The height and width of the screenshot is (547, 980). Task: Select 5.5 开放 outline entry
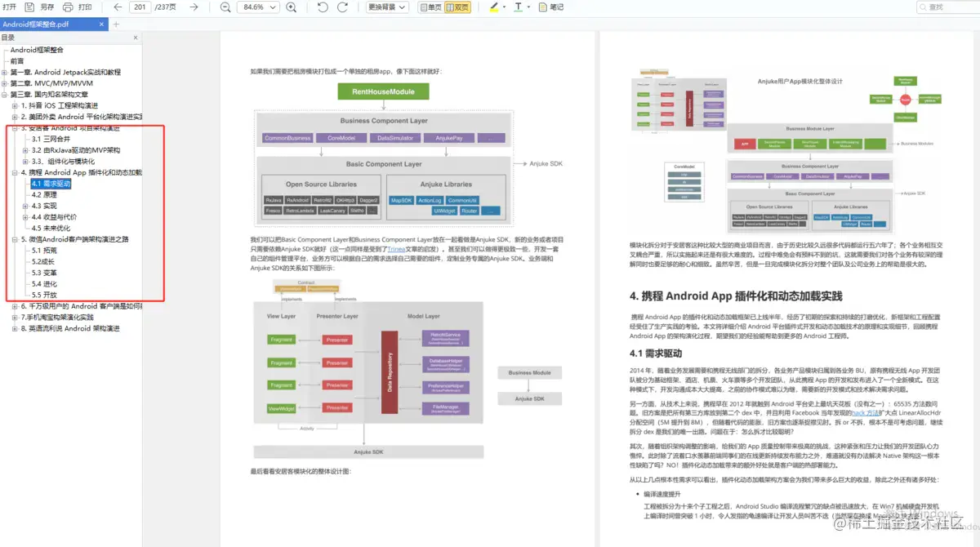[44, 295]
